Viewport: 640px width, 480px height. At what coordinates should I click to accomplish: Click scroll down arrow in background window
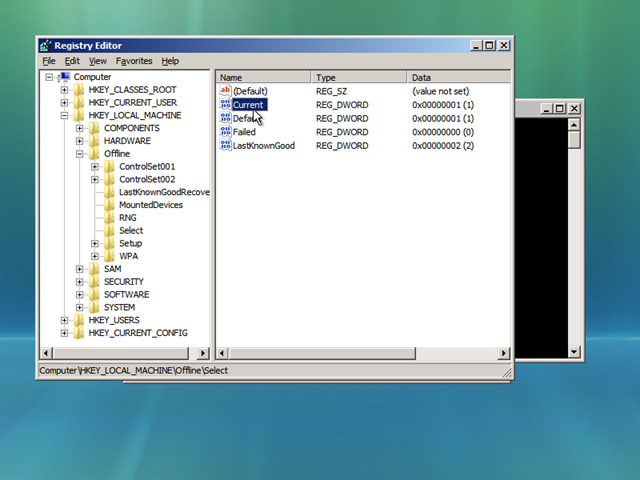[x=574, y=352]
